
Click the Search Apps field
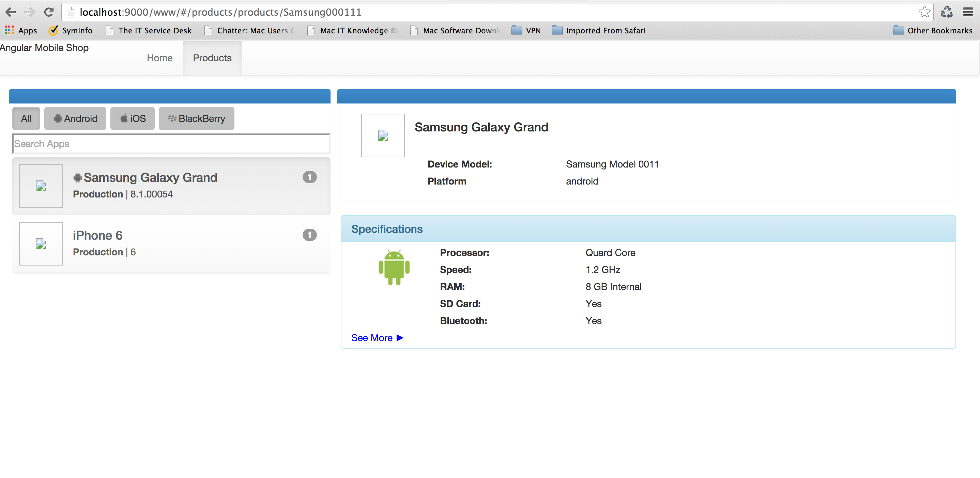point(171,144)
